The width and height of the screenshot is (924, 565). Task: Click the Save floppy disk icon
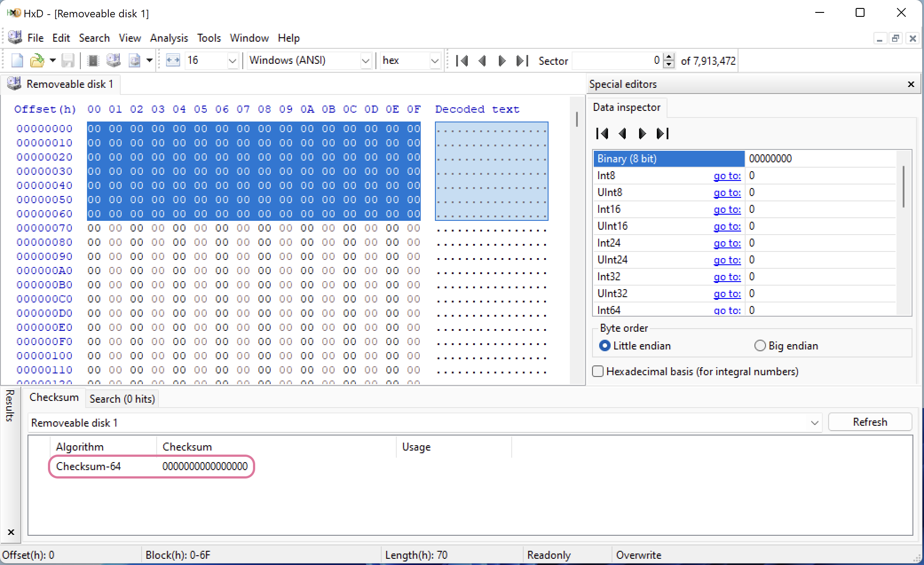point(67,60)
